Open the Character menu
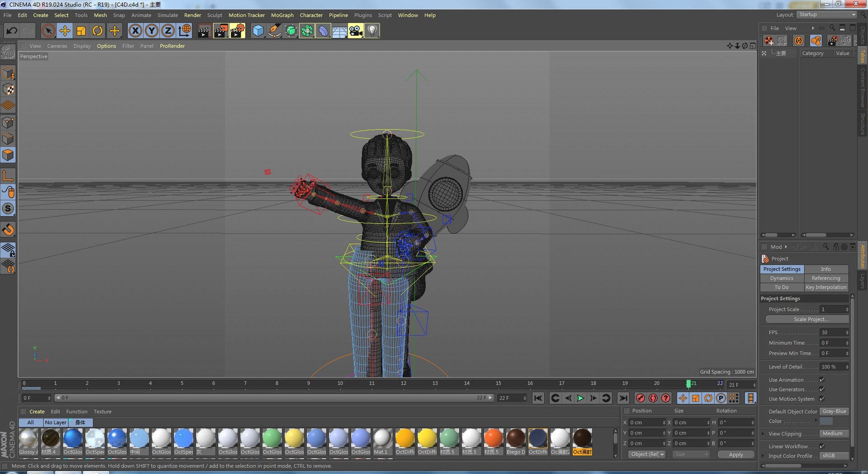 tap(311, 15)
